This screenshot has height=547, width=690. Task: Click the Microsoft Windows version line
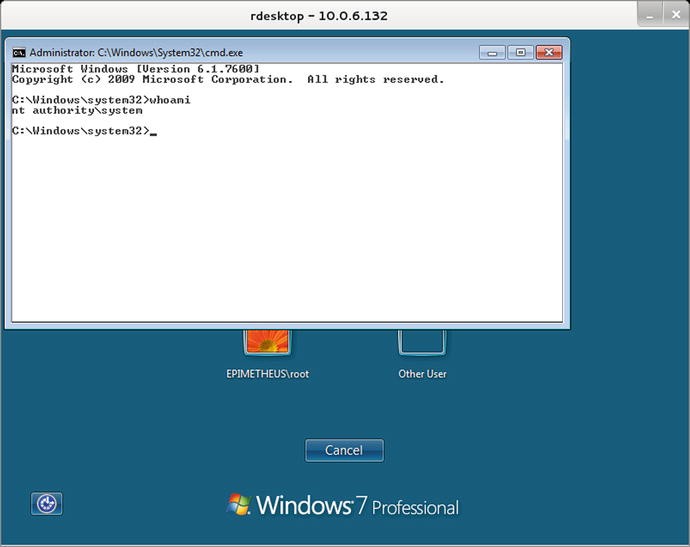pyautogui.click(x=136, y=69)
